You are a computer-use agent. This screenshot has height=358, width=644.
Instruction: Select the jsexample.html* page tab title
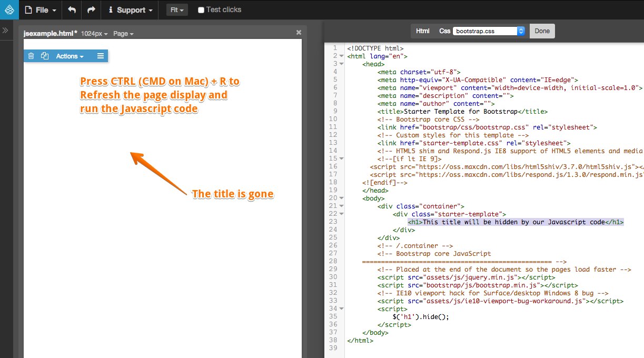(51, 33)
